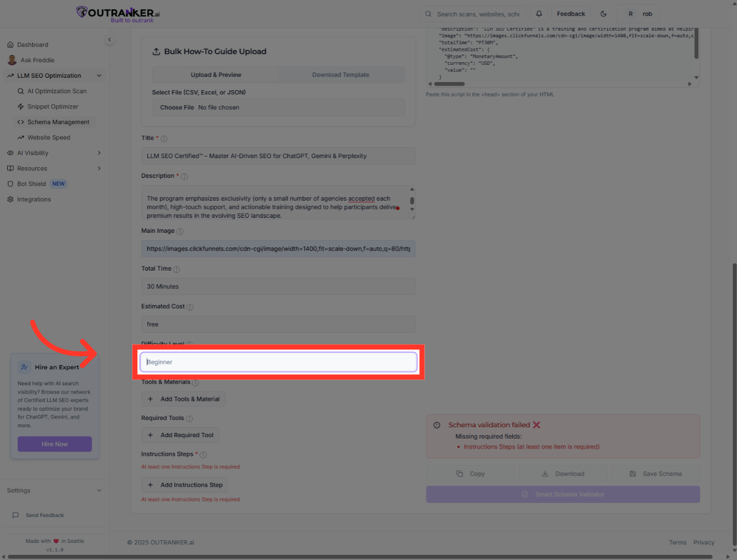Screen dimensions: 737x560
Task: Click the Description box scroll-down arrow
Action: (412, 209)
